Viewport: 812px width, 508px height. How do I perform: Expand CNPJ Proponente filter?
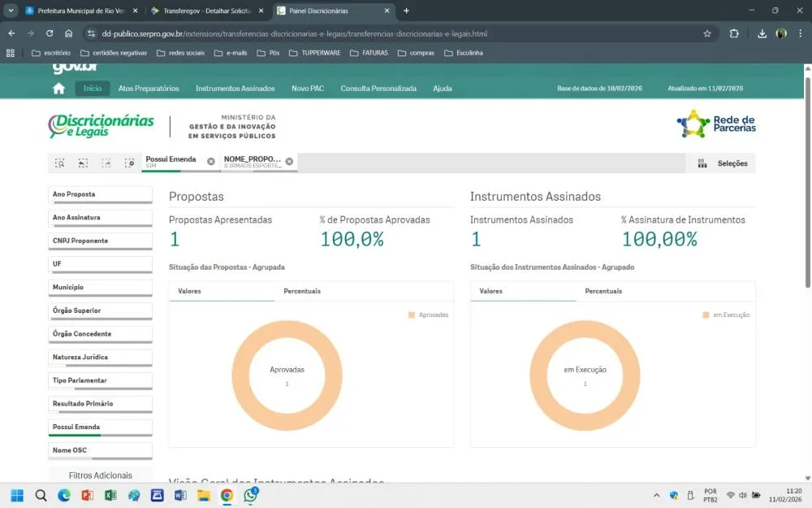point(100,241)
